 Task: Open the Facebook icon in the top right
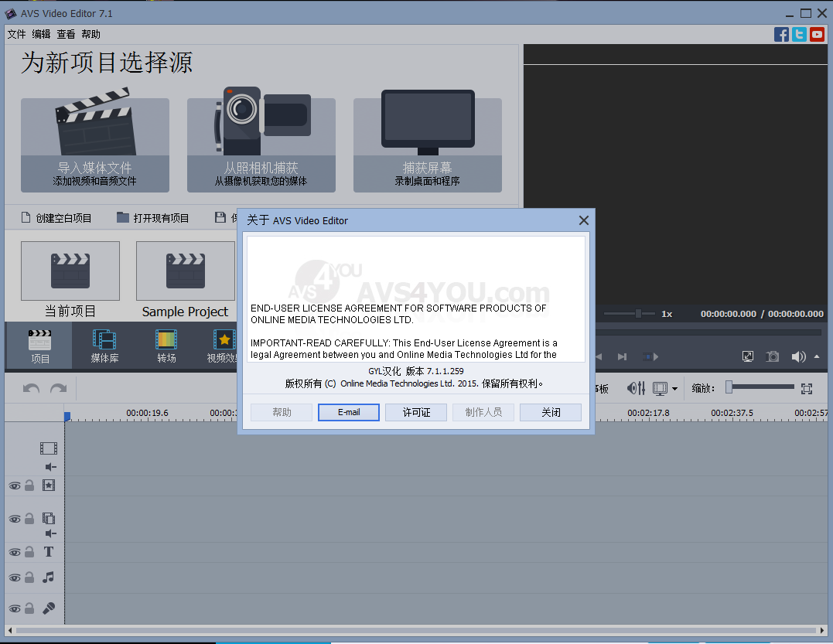click(x=781, y=35)
